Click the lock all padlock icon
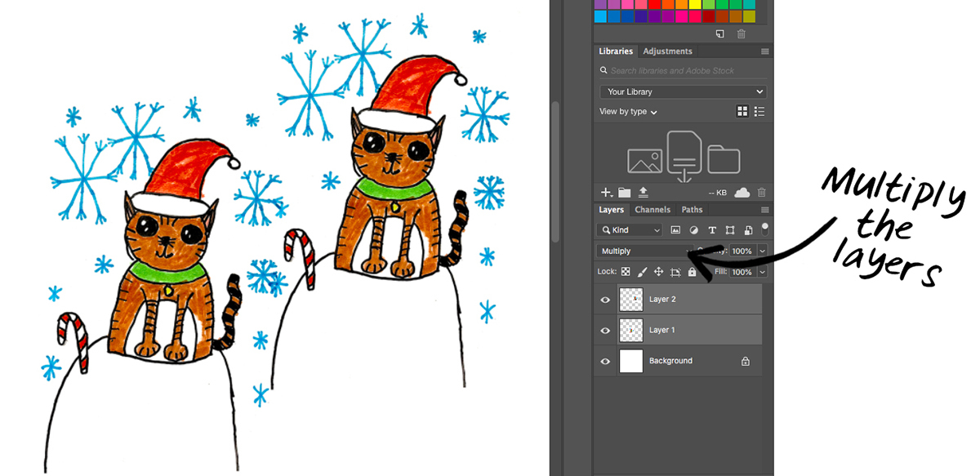 (692, 272)
